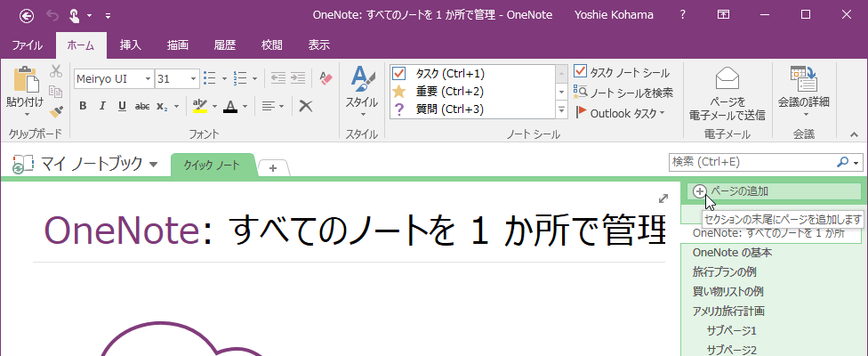
Task: Click the Cut scissors icon
Action: click(x=55, y=71)
